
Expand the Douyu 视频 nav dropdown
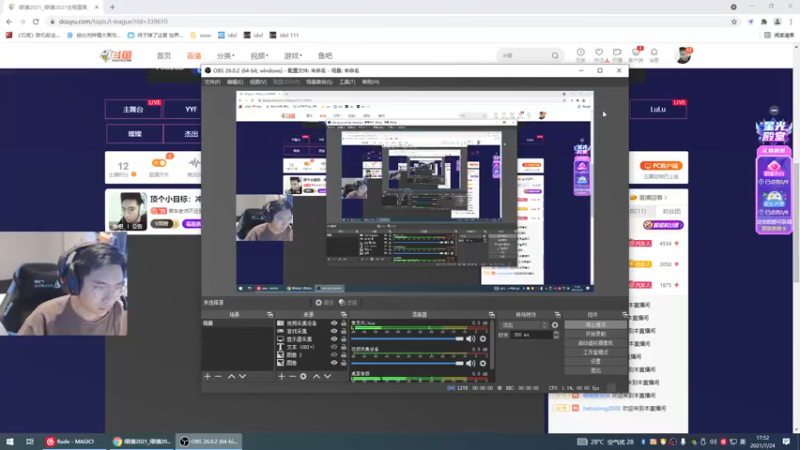(259, 56)
